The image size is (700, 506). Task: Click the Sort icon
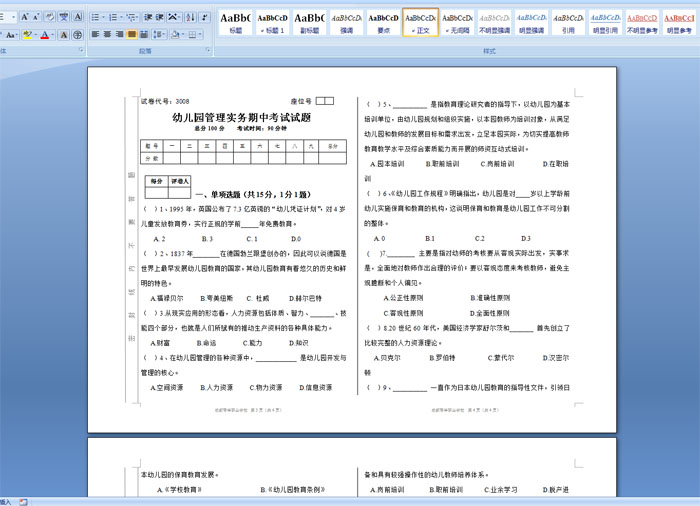191,17
